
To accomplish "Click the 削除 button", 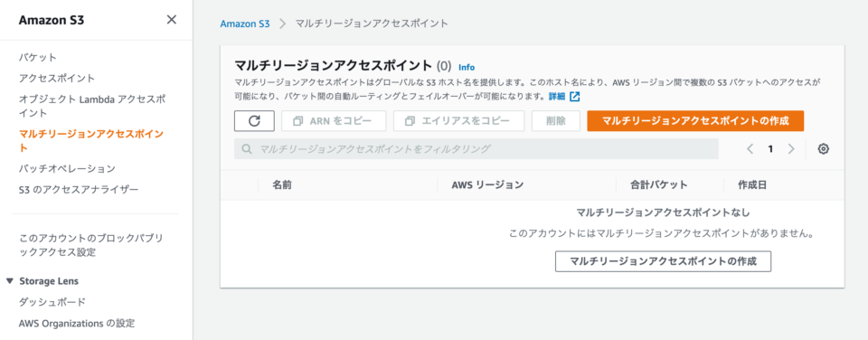I will click(556, 120).
